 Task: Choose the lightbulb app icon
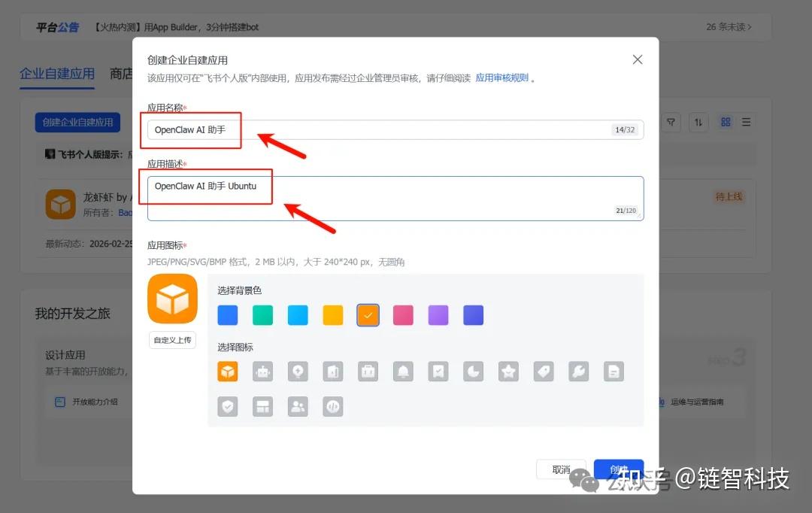tap(298, 372)
